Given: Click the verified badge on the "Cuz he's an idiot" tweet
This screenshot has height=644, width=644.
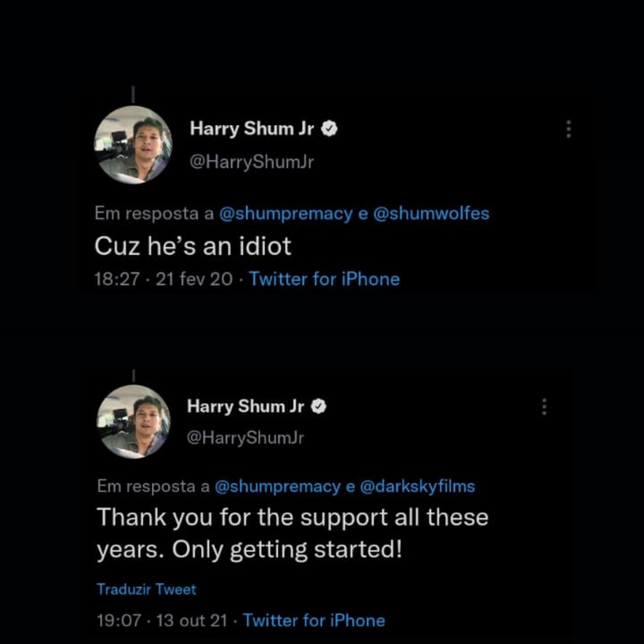Looking at the screenshot, I should coord(329,129).
